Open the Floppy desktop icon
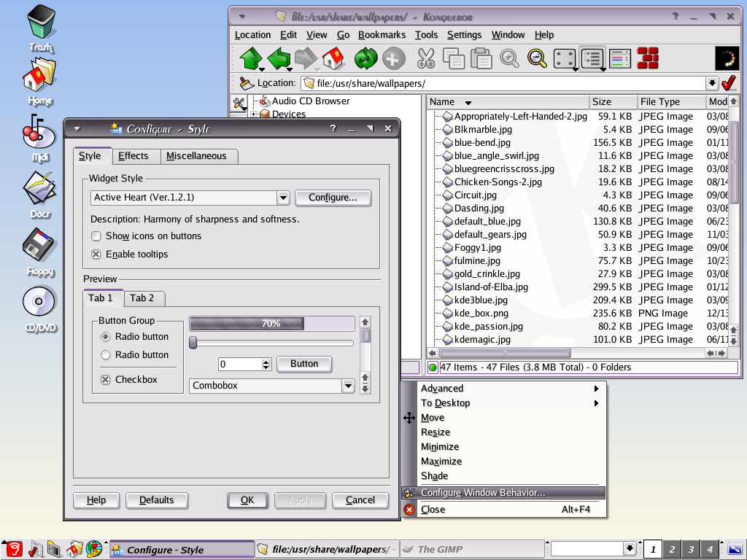Viewport: 747px width, 560px height. (x=40, y=252)
